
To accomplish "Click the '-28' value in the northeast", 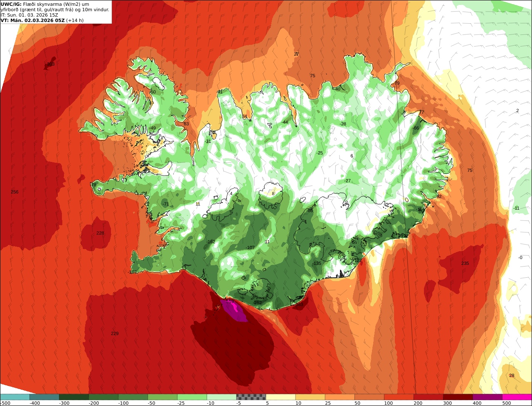I will (x=343, y=124).
